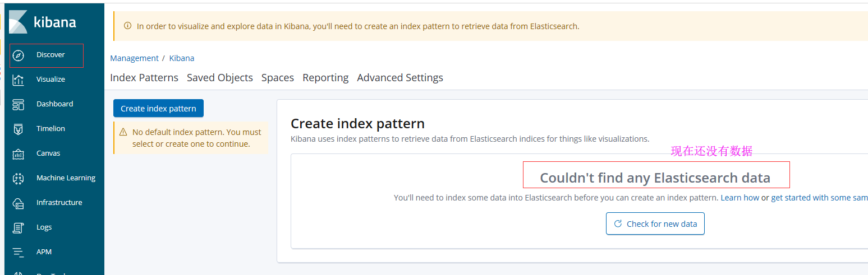868x275 pixels.
Task: Click the Canvas easel icon
Action: [x=18, y=153]
